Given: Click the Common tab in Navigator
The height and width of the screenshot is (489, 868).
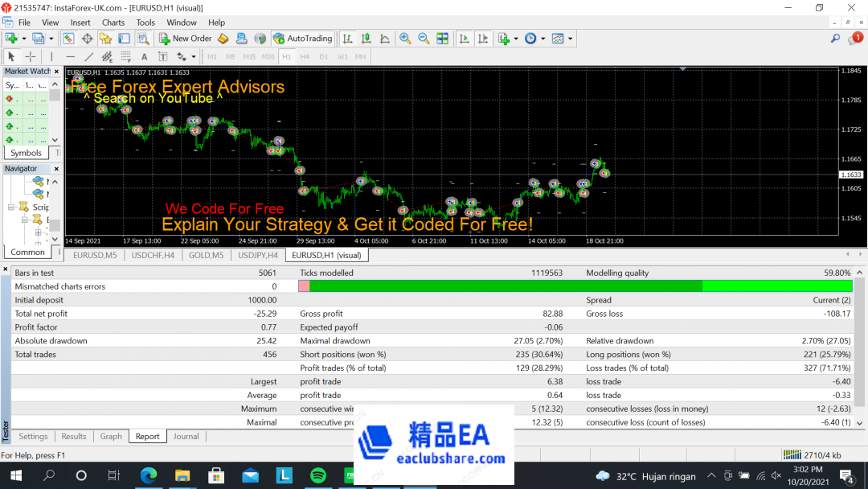Looking at the screenshot, I should coord(27,252).
